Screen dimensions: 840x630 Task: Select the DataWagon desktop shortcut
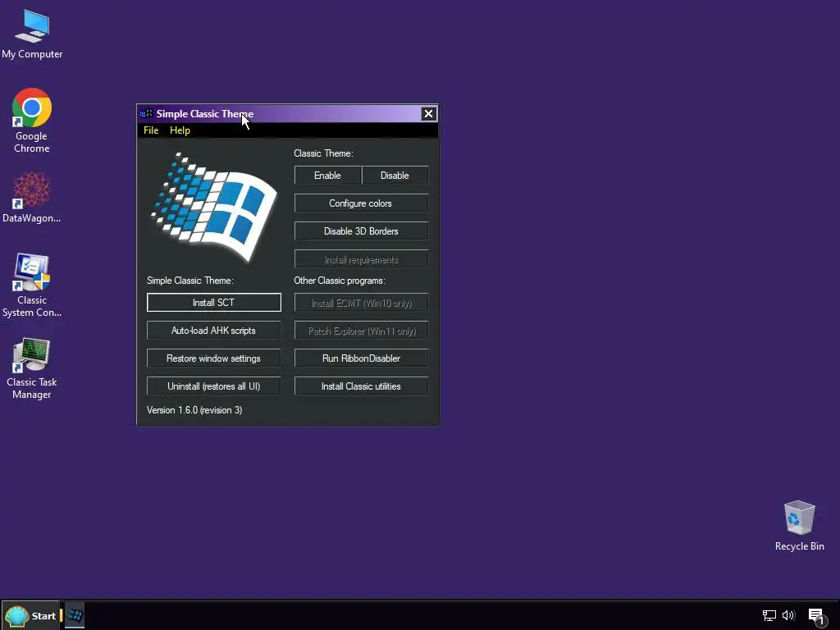click(32, 197)
